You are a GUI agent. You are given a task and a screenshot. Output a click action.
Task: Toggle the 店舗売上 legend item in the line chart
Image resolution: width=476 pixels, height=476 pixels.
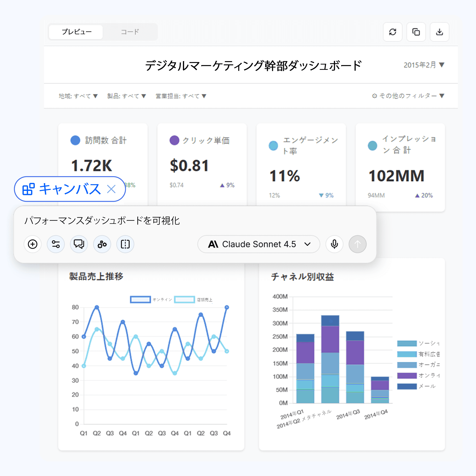185,299
